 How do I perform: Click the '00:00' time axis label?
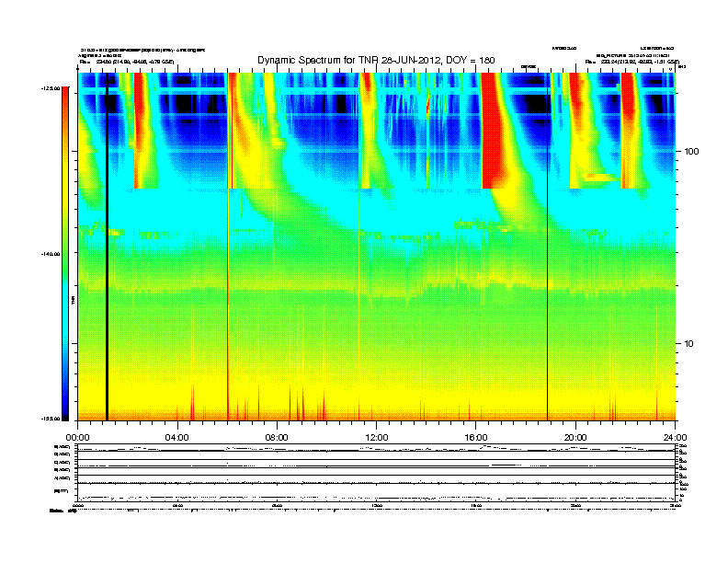tap(77, 438)
